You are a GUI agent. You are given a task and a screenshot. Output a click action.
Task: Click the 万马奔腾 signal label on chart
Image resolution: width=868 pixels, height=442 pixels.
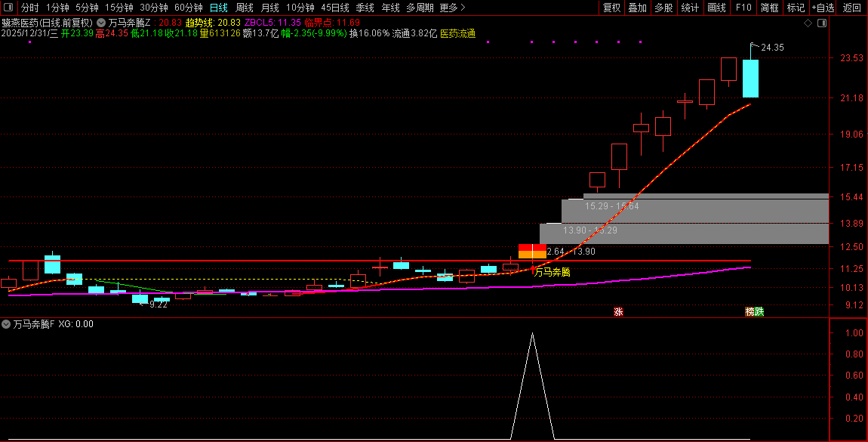[552, 272]
